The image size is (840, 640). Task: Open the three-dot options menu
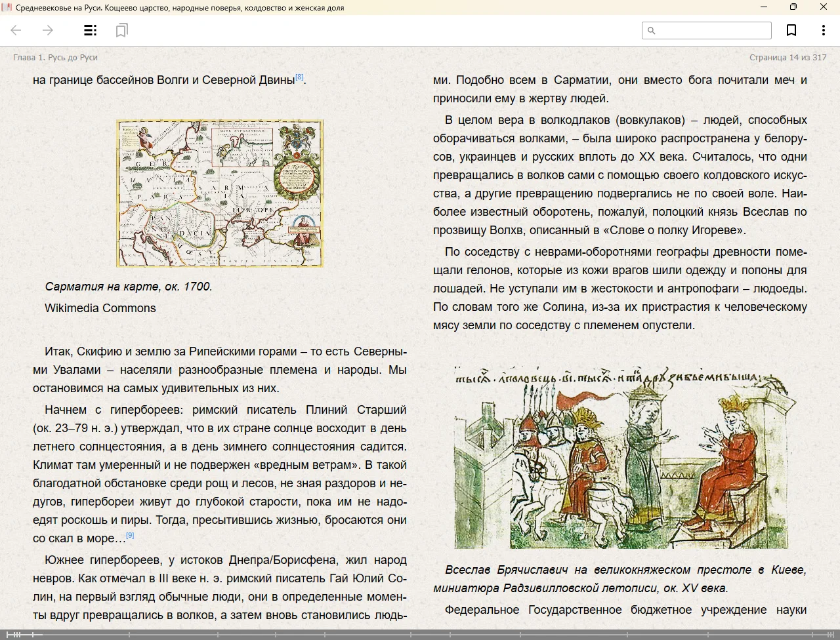click(823, 30)
